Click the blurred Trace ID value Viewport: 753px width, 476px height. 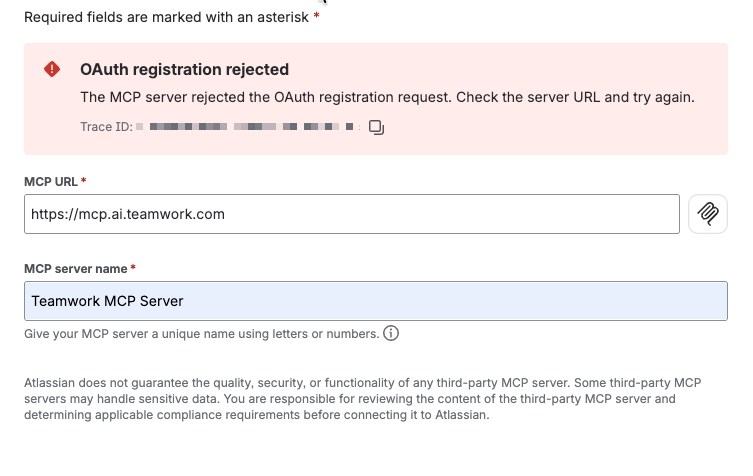[248, 127]
